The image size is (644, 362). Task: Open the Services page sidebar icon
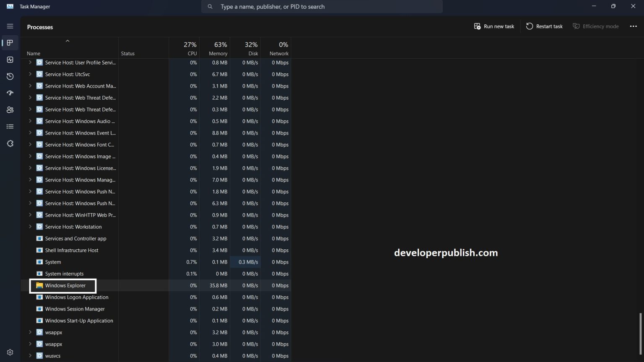[10, 143]
